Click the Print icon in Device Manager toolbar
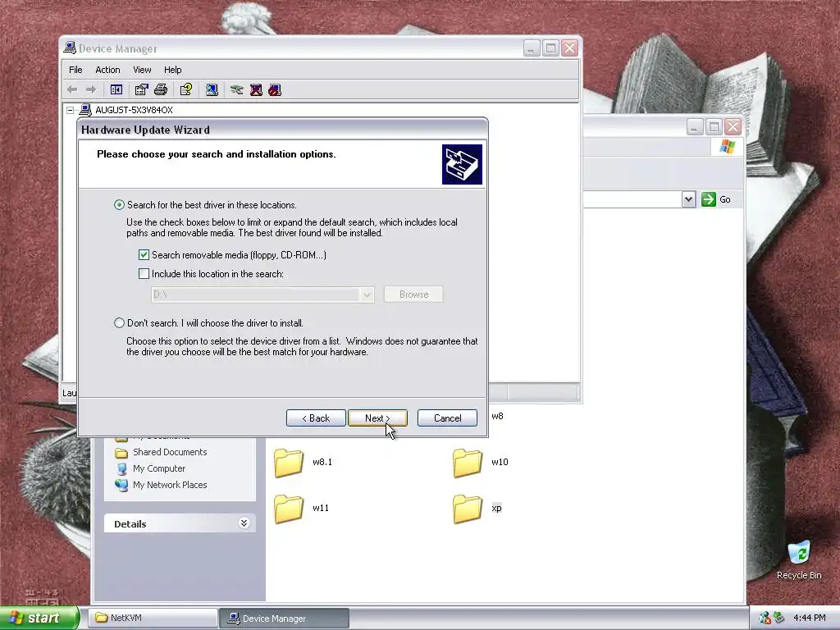Screen dimensions: 840x630 (x=161, y=89)
